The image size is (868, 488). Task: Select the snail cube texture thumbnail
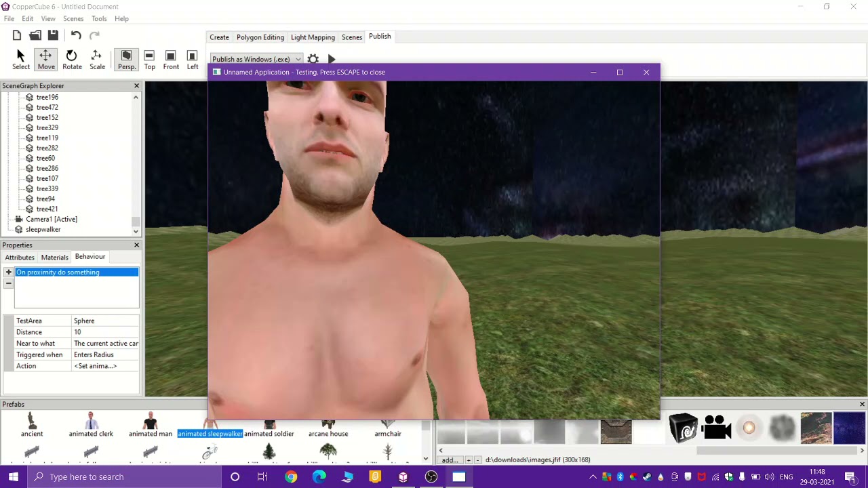pyautogui.click(x=683, y=428)
